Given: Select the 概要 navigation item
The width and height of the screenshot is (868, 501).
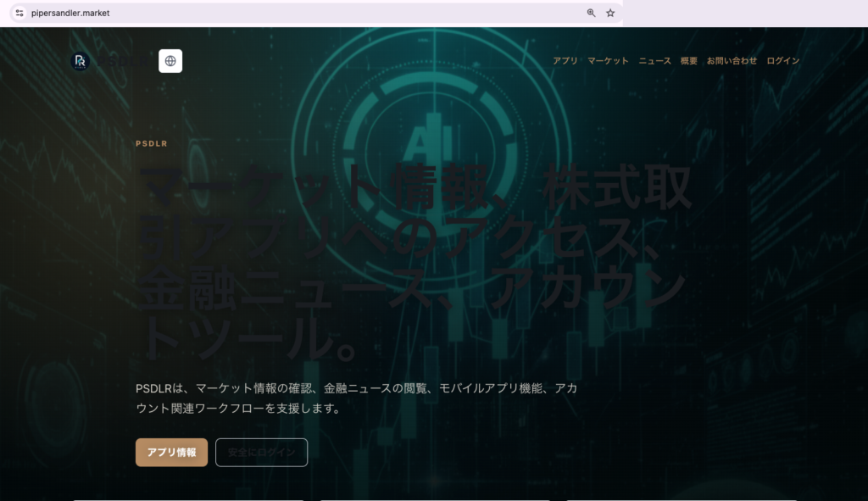Looking at the screenshot, I should 688,61.
